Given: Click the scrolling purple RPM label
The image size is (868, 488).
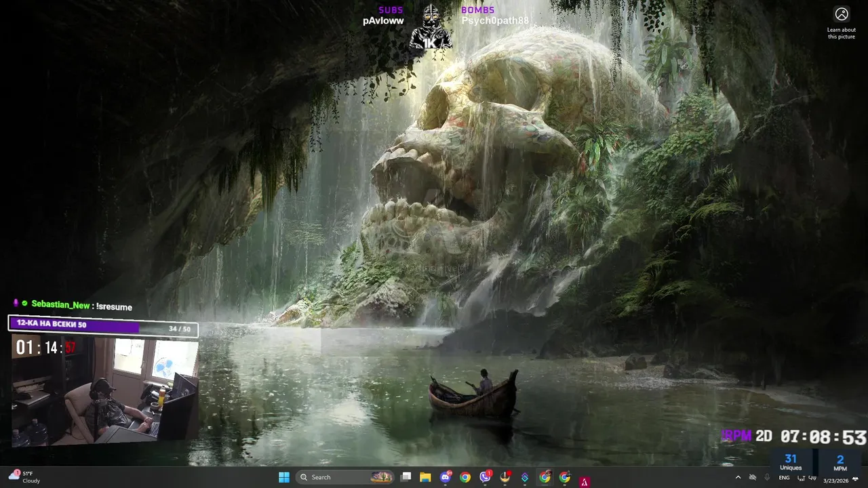Looking at the screenshot, I should point(737,436).
